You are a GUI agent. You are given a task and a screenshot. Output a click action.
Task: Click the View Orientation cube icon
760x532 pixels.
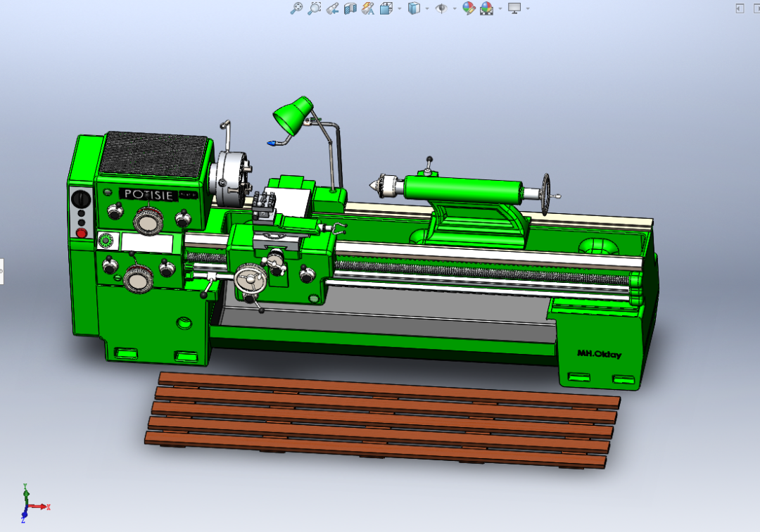[386, 8]
